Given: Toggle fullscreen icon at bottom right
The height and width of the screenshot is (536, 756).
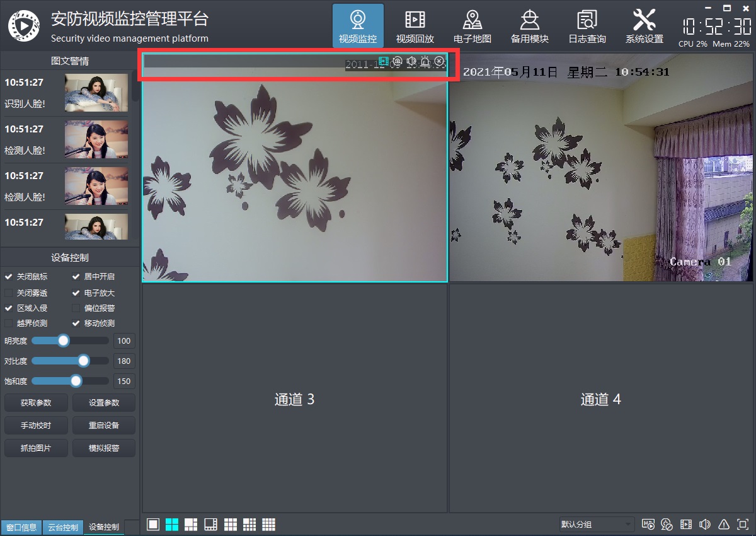Looking at the screenshot, I should click(743, 525).
